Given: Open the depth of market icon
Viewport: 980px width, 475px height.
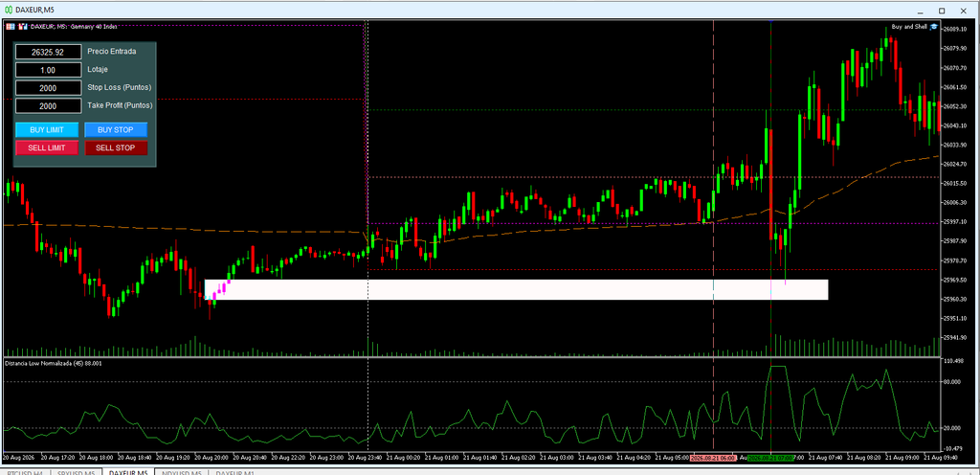Looking at the screenshot, I should 23,26.
